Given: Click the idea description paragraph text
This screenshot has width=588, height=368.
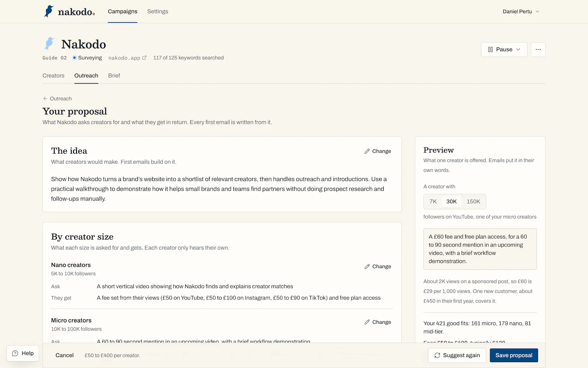Looking at the screenshot, I should coord(219,189).
